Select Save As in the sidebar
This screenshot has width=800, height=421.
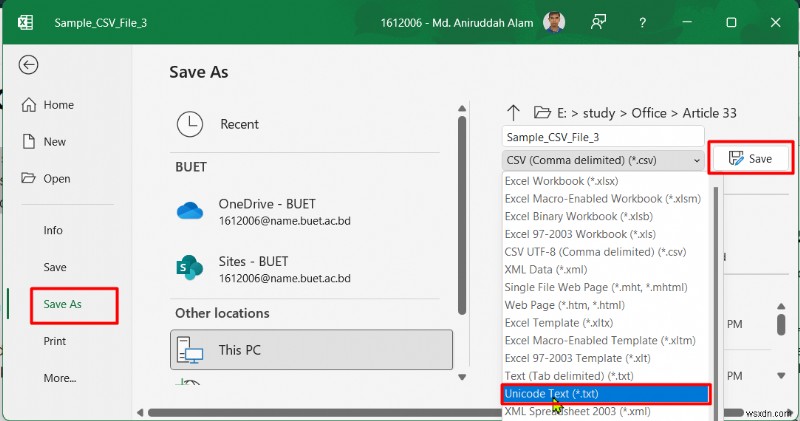click(62, 304)
